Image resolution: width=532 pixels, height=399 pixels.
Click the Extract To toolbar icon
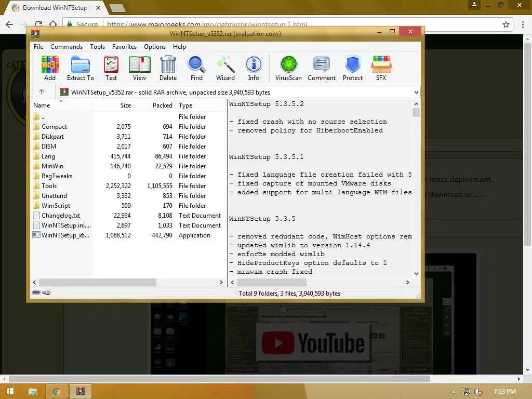point(81,68)
